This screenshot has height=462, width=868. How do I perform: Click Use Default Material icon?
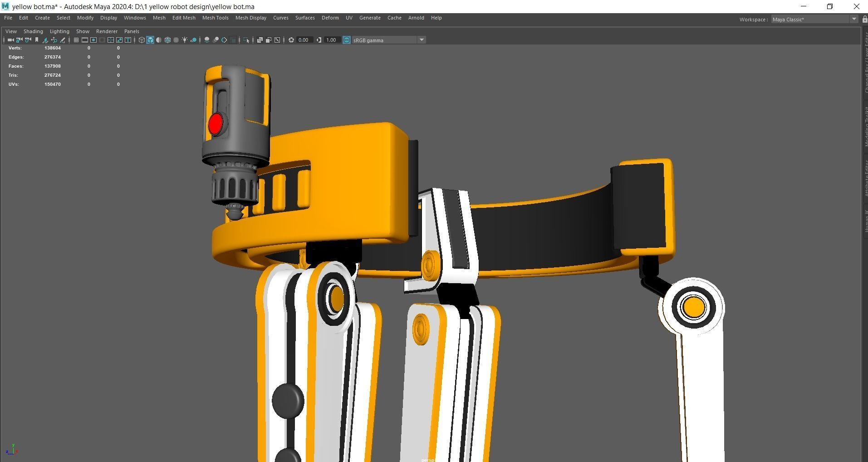tap(159, 40)
